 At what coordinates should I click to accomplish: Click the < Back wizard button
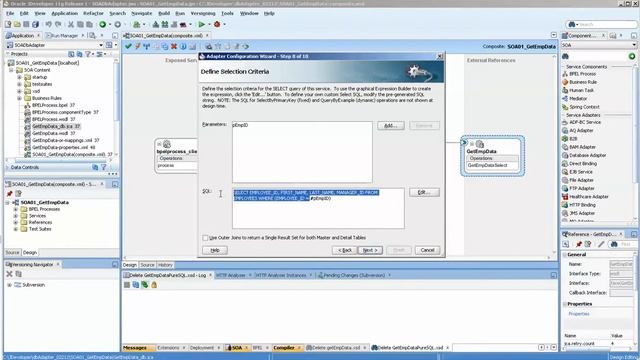(344, 250)
